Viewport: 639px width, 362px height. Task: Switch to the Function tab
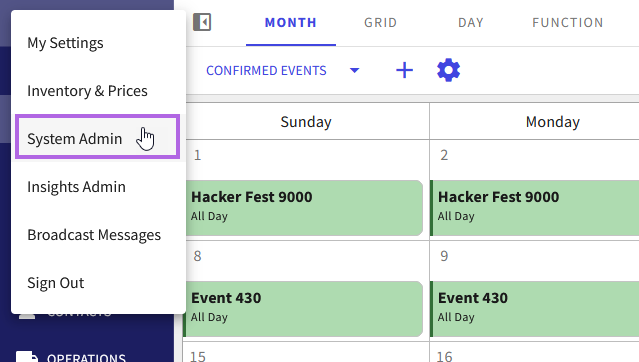point(568,22)
